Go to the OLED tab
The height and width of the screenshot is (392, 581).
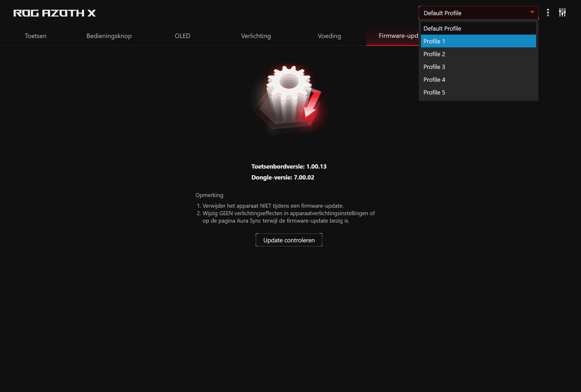click(183, 36)
